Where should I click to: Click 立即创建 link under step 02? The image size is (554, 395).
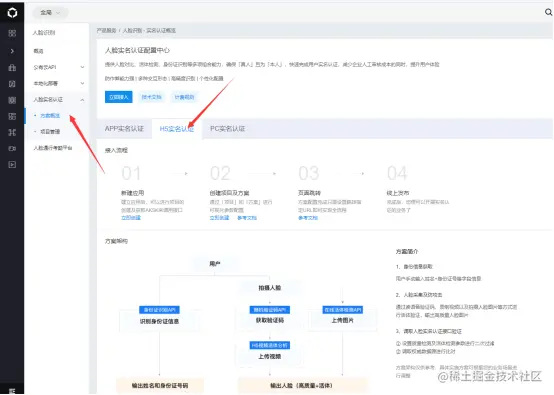219,218
